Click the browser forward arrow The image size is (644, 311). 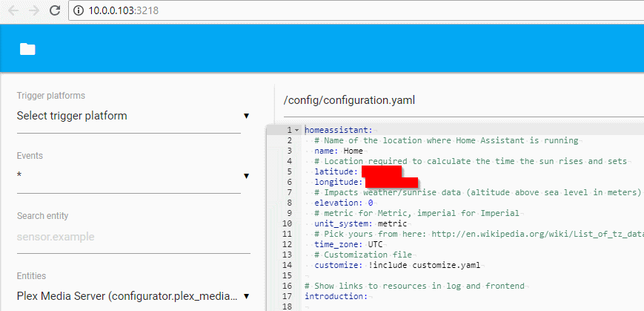(34, 11)
